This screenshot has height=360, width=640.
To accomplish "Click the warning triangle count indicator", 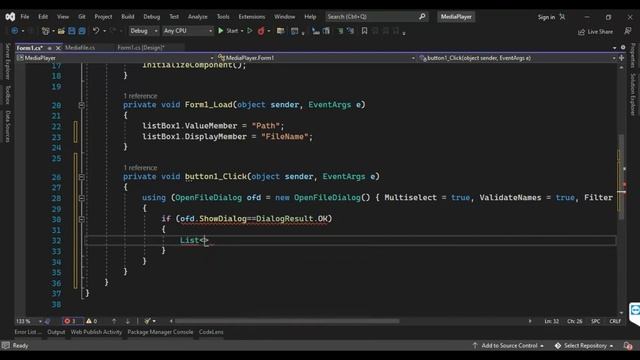I will (x=91, y=321).
